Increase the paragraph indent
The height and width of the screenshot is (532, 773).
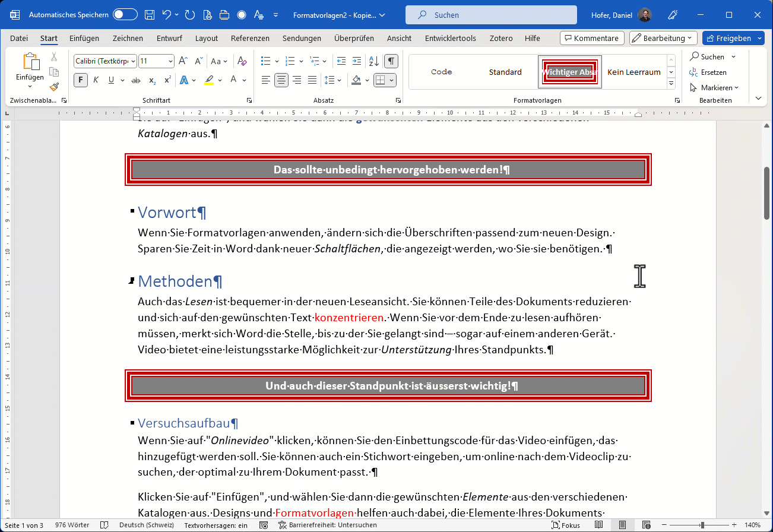pyautogui.click(x=356, y=61)
